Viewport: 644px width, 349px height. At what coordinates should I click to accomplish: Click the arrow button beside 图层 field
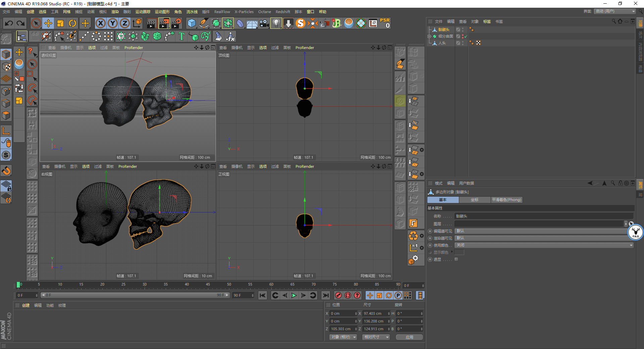pyautogui.click(x=626, y=224)
